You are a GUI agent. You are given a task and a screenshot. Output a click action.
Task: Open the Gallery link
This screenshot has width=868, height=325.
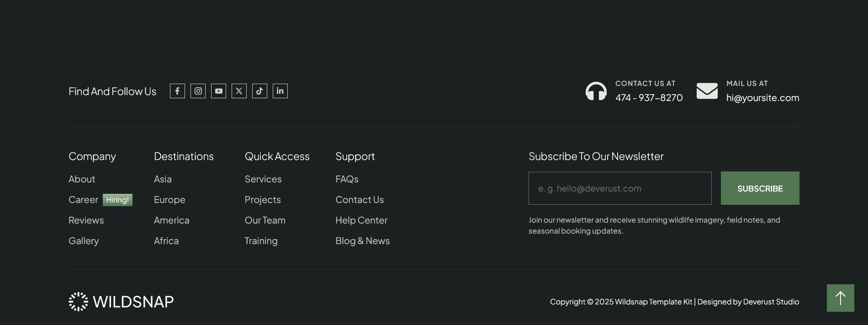(x=84, y=241)
